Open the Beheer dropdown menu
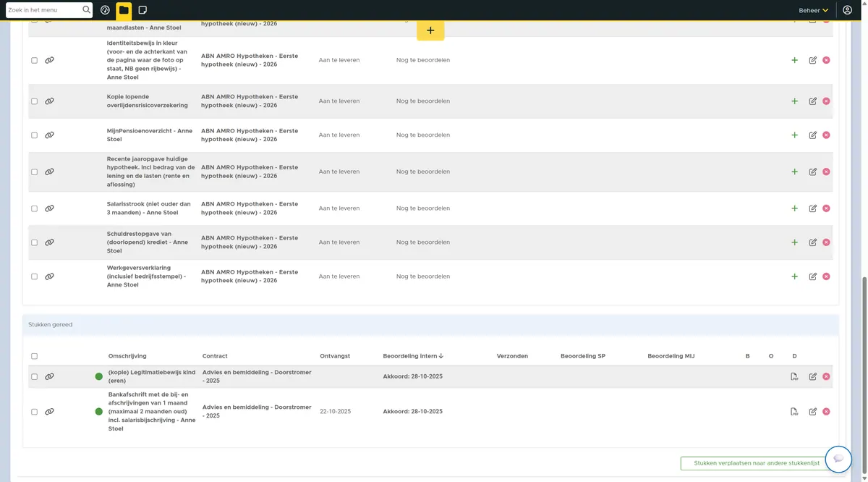The height and width of the screenshot is (482, 868). (x=814, y=10)
